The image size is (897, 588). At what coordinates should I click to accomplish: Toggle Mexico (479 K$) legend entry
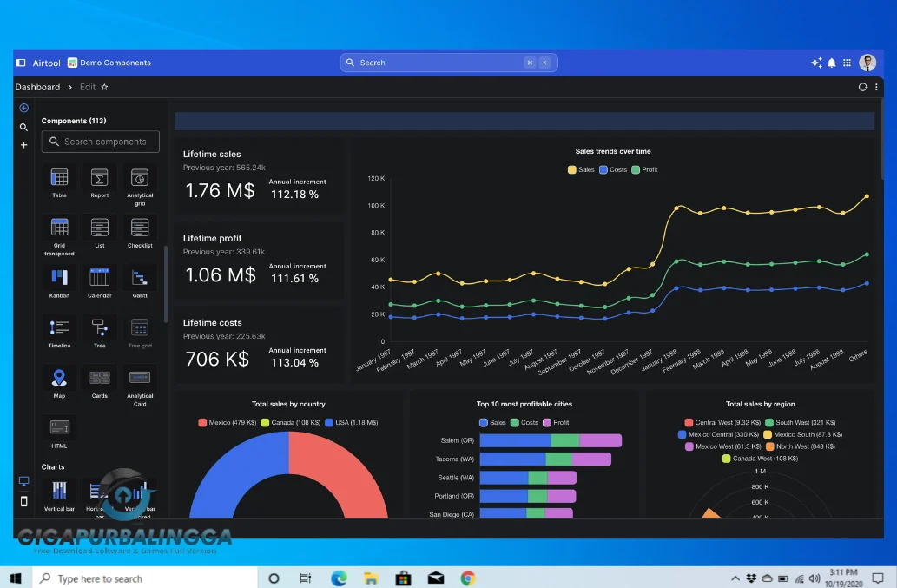[228, 423]
